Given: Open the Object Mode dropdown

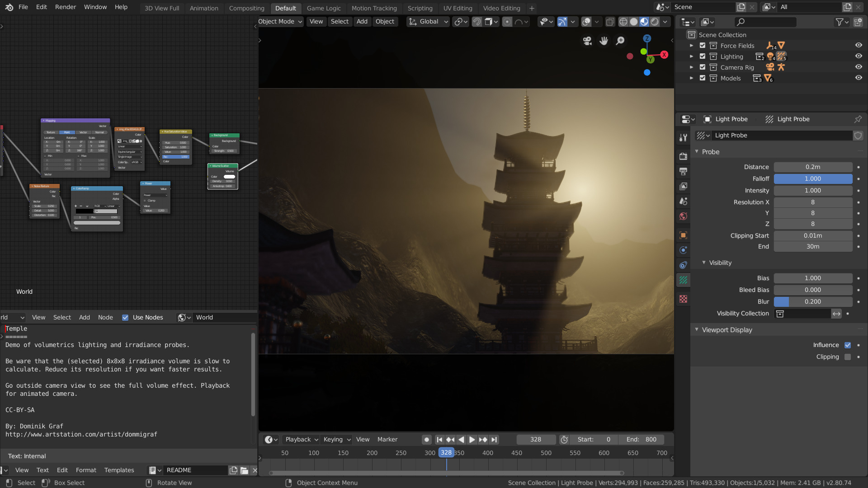Looking at the screenshot, I should (280, 22).
